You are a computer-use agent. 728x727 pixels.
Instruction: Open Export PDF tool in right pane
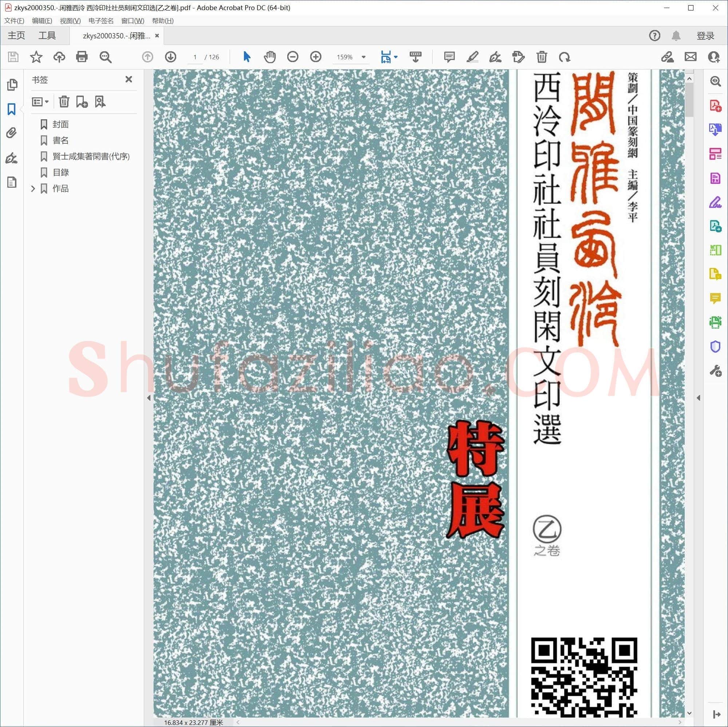pyautogui.click(x=715, y=130)
